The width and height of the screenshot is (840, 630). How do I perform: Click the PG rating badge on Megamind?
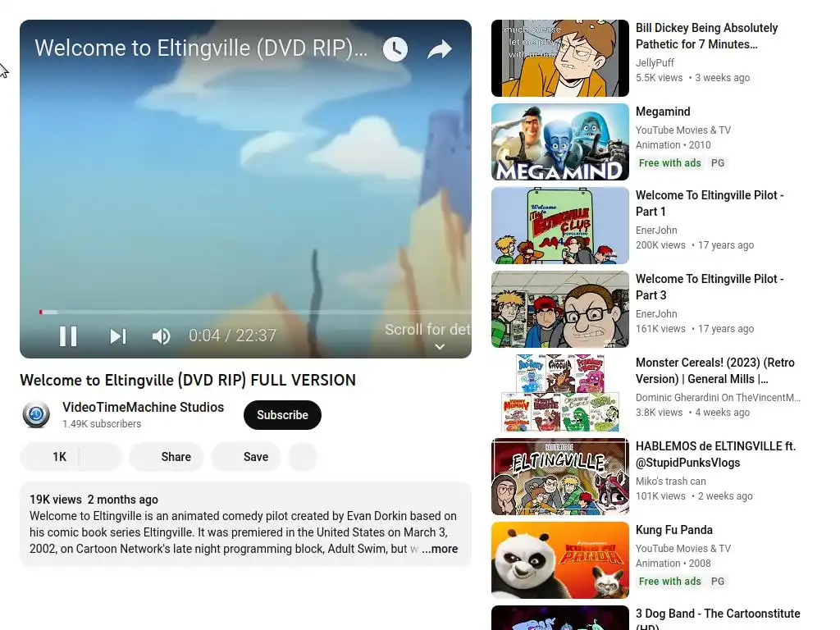717,163
